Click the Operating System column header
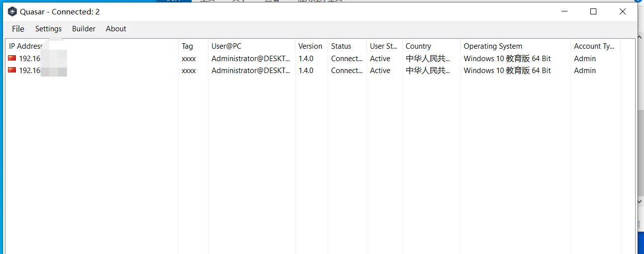644x254 pixels. [515, 46]
